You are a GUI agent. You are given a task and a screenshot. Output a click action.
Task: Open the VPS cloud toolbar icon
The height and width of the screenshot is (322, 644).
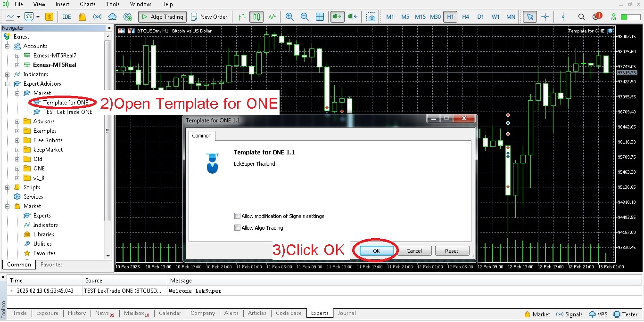(x=112, y=17)
